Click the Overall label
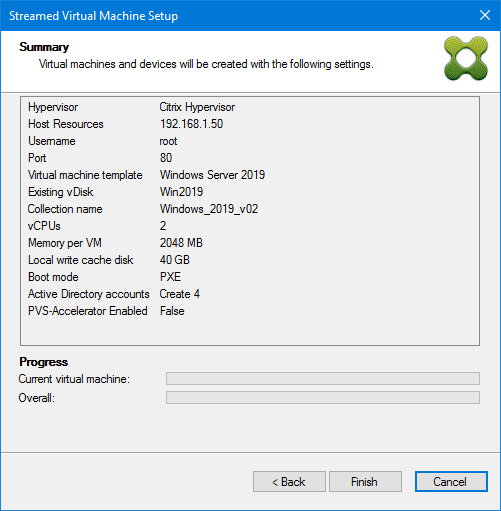501x511 pixels. [x=36, y=398]
